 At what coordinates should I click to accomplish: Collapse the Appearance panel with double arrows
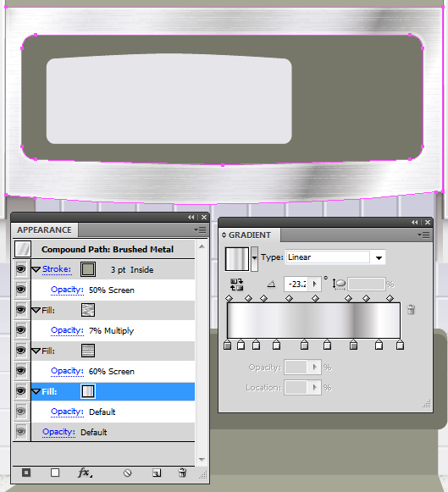tap(191, 217)
